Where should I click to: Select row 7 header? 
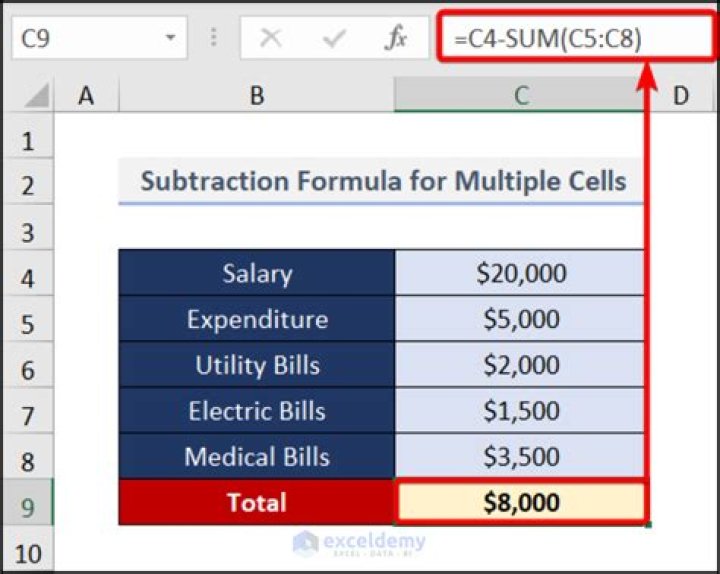(28, 411)
